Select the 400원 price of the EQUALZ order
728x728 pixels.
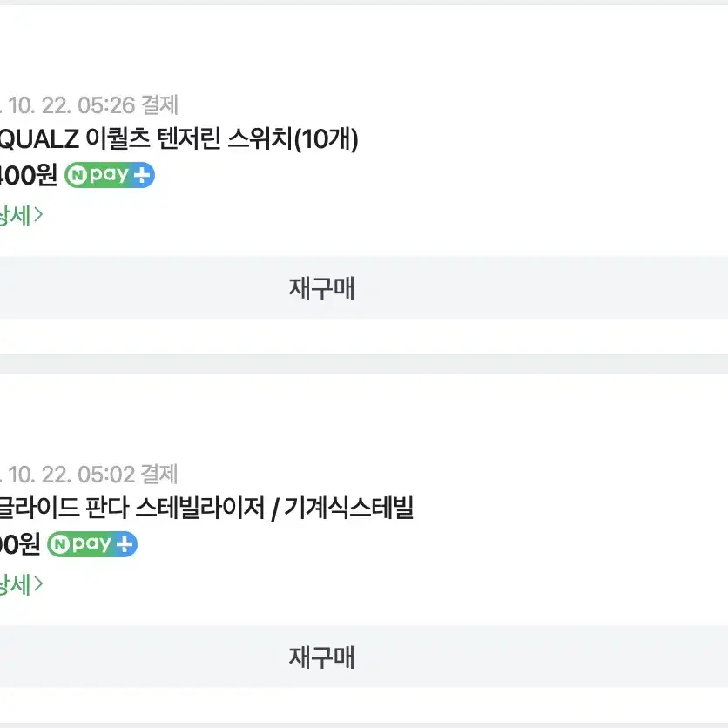(29, 175)
